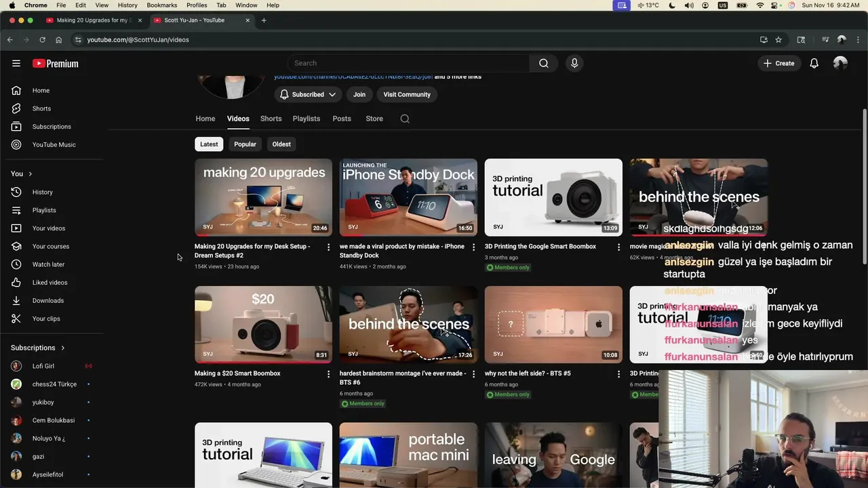Open options for why not the left side video

[x=618, y=374]
